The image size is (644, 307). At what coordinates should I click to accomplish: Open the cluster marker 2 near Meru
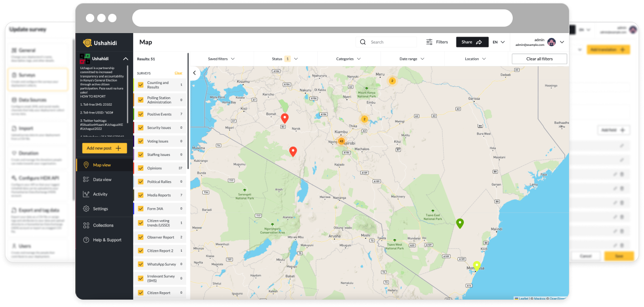[x=392, y=80]
